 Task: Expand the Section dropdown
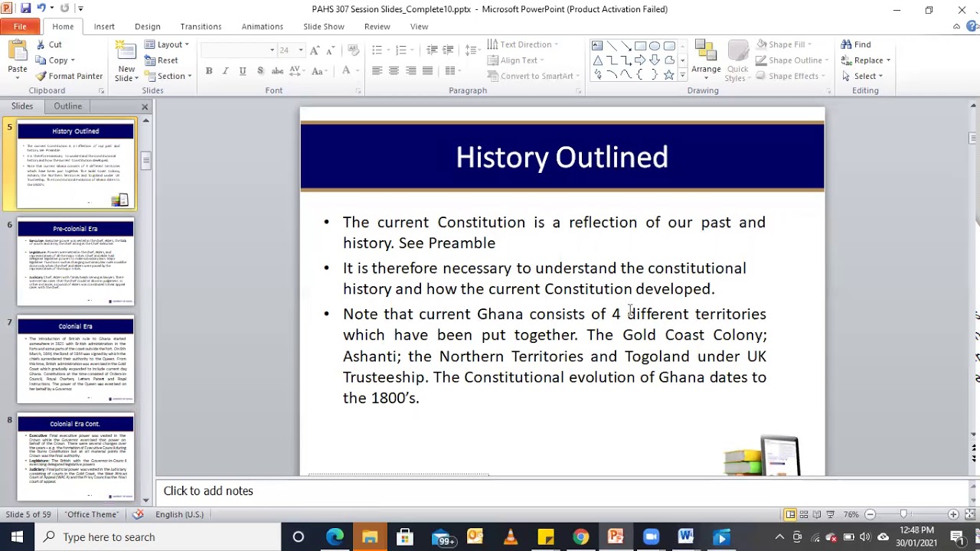click(168, 76)
